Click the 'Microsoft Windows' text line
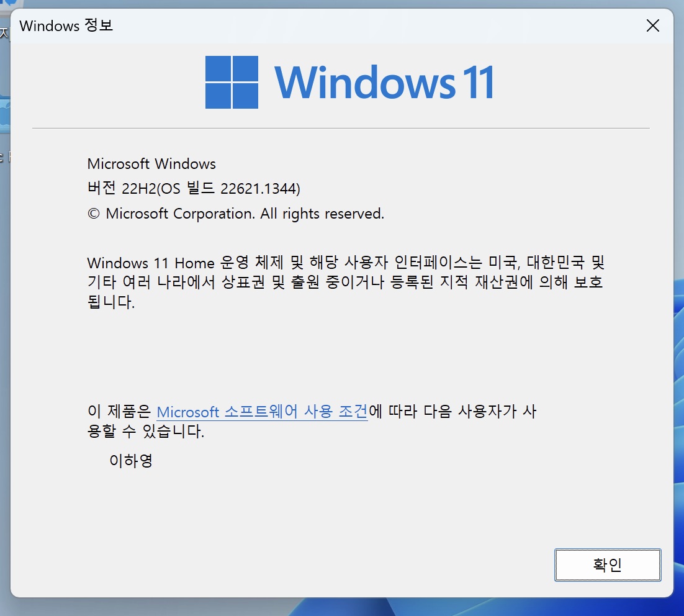The width and height of the screenshot is (684, 616). tap(151, 164)
